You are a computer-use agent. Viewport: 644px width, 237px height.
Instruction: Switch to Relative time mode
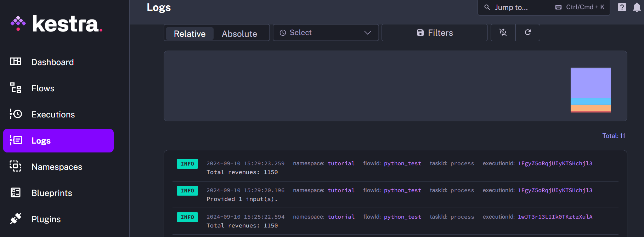click(x=190, y=34)
